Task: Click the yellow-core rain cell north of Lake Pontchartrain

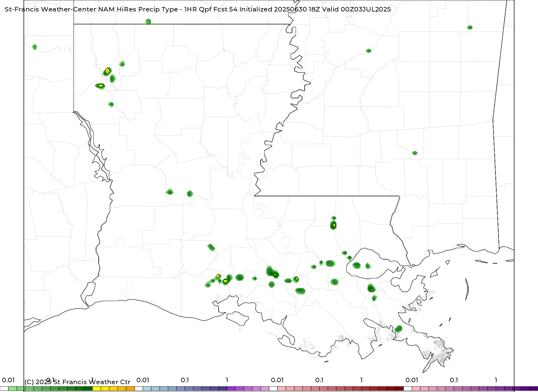Action: (333, 225)
